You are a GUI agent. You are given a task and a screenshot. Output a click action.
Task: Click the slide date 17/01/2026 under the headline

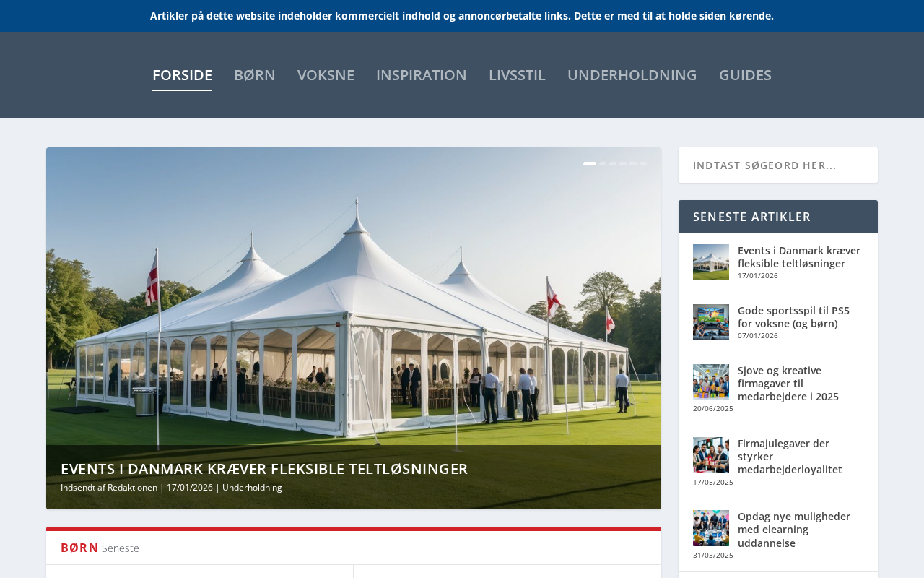[x=190, y=488]
